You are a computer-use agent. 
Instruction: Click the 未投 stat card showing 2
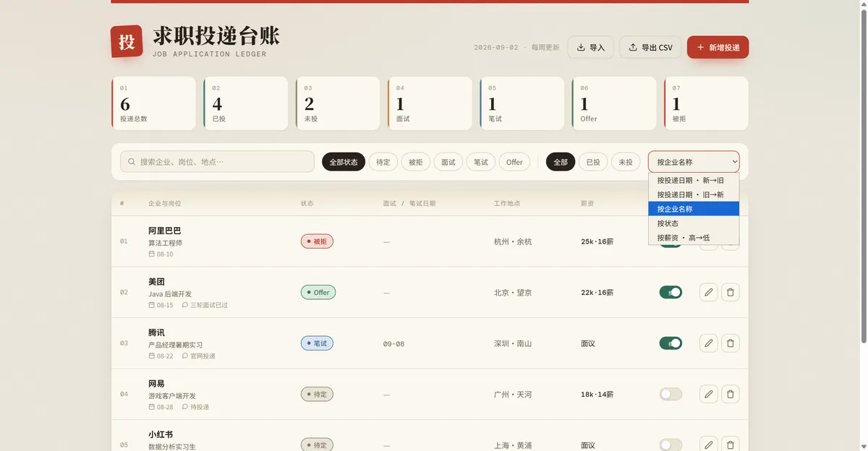click(338, 103)
